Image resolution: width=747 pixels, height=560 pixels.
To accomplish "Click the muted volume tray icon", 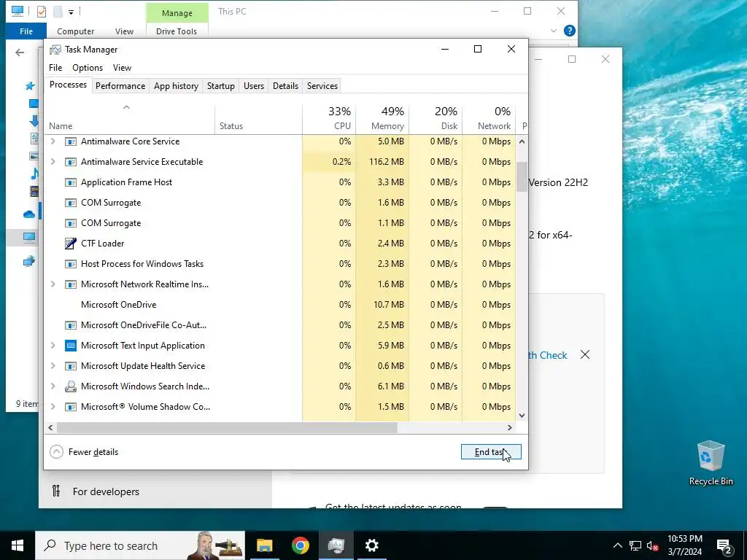I will point(652,545).
